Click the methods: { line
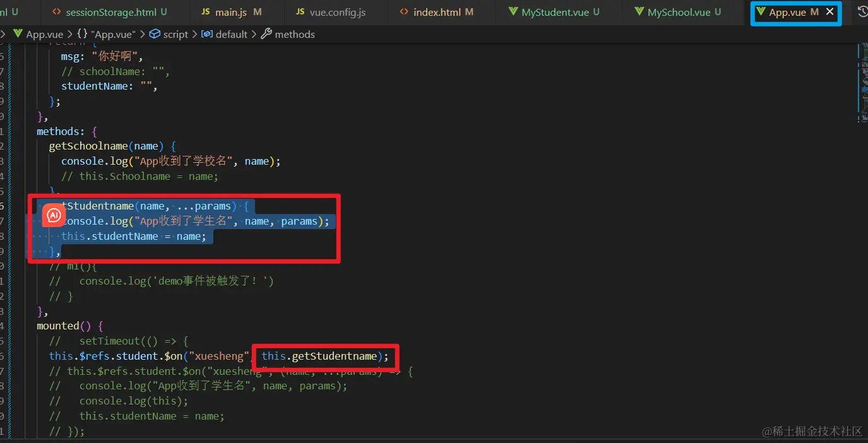Screen dimensions: 868x443 (67, 131)
